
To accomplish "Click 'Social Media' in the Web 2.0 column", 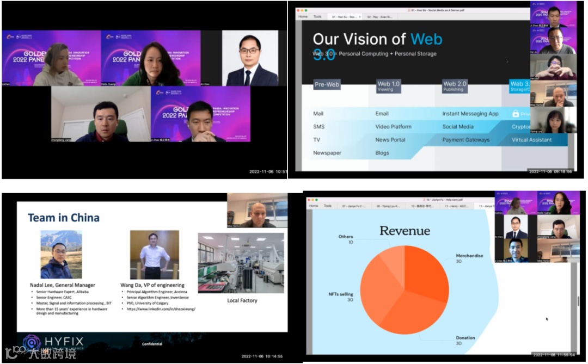I will pos(458,127).
